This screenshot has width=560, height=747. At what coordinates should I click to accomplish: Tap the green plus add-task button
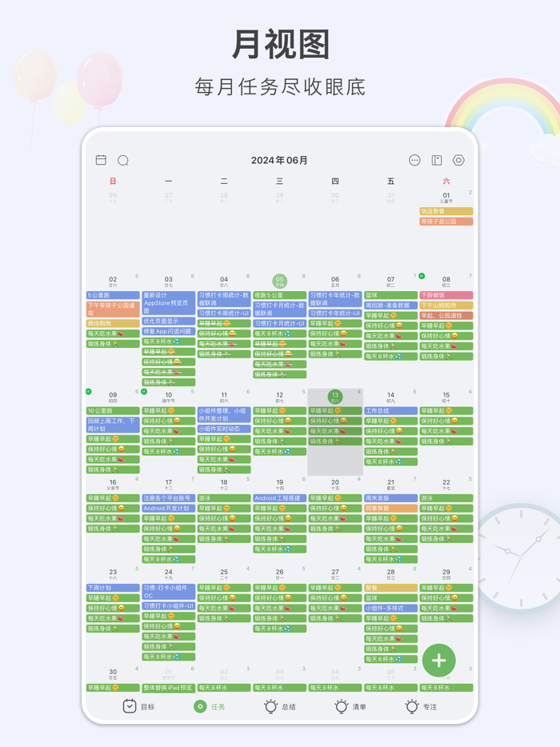(439, 661)
